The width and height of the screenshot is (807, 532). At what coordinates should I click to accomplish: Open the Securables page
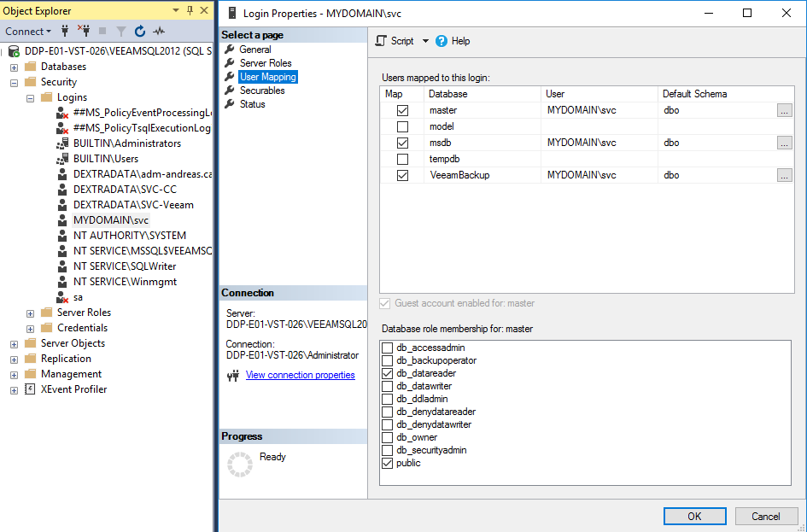point(262,90)
